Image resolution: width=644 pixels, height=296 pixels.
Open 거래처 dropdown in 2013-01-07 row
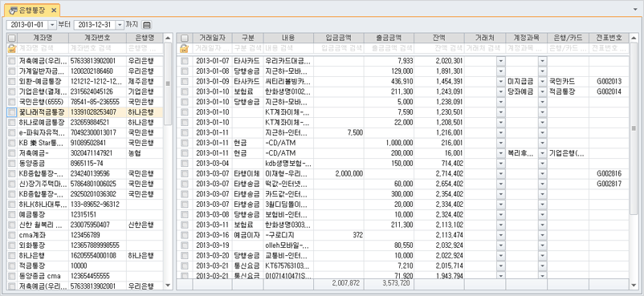tap(500, 61)
